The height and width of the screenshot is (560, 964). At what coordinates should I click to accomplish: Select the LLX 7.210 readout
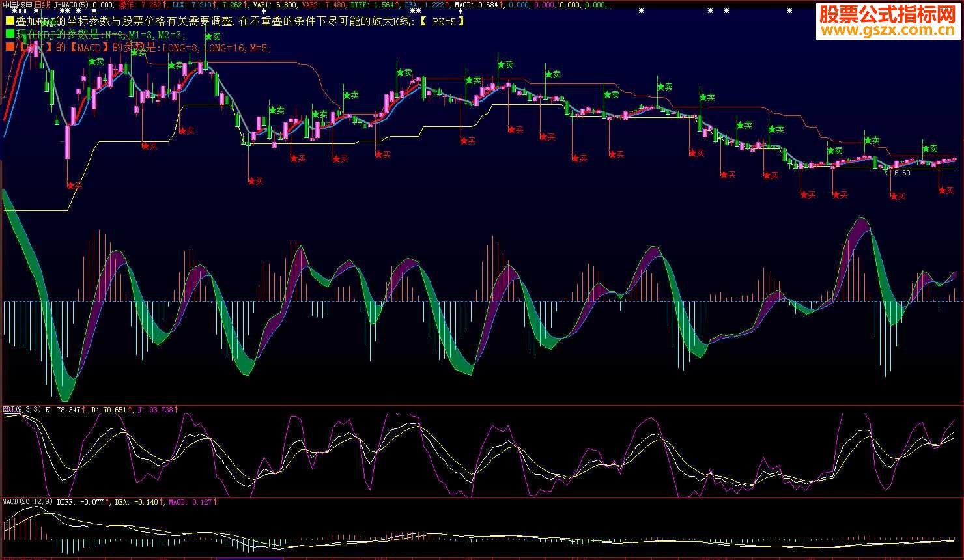click(x=195, y=5)
